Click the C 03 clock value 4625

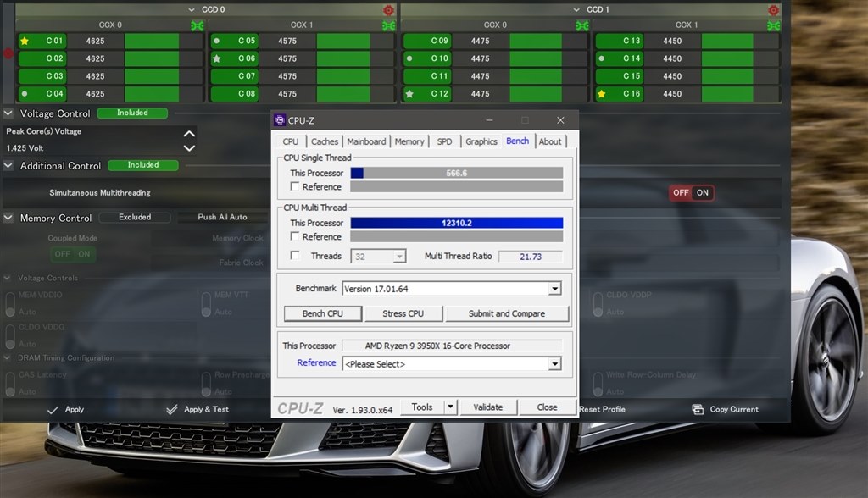coord(95,76)
